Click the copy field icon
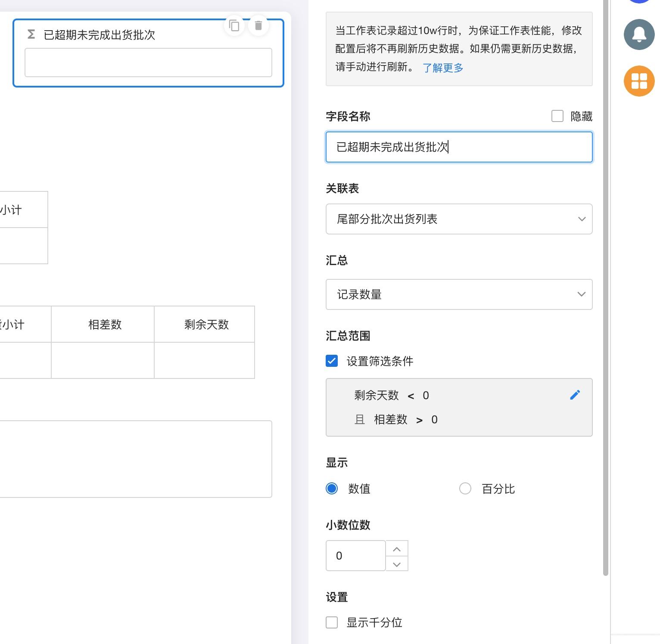Image resolution: width=660 pixels, height=644 pixels. pyautogui.click(x=234, y=26)
